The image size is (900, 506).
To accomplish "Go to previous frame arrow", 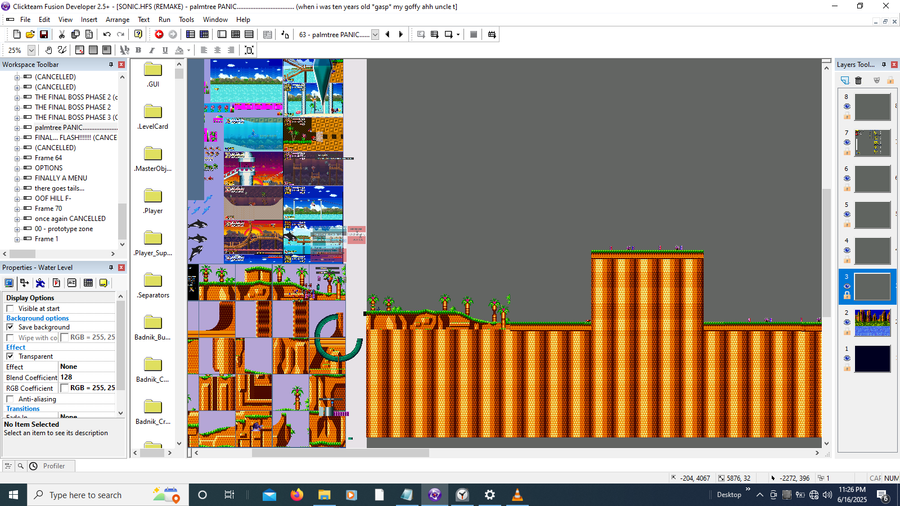I will coord(387,34).
